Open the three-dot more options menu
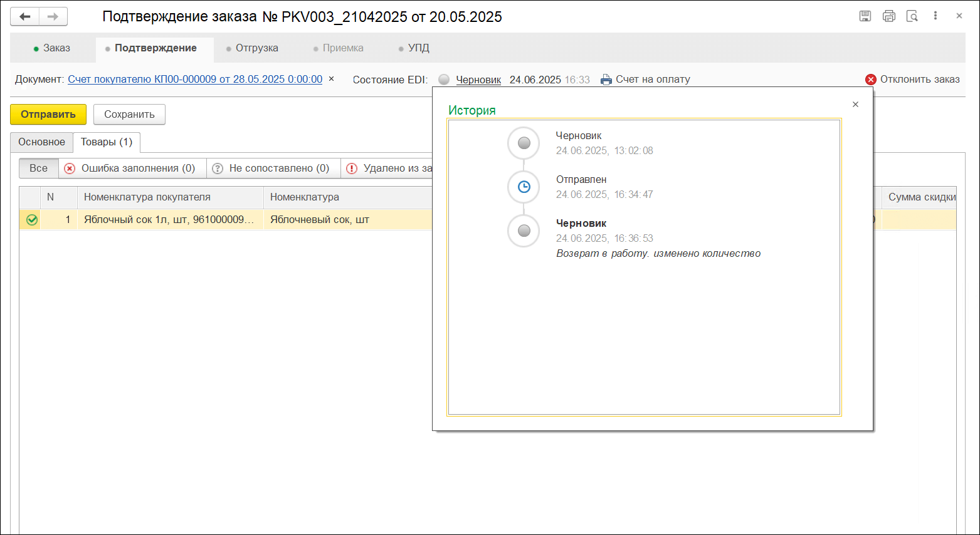 click(x=935, y=16)
